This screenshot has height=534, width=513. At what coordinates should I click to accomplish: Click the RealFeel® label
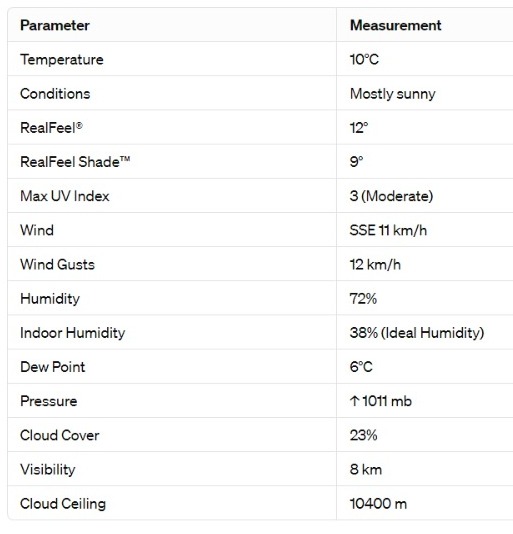(x=51, y=128)
